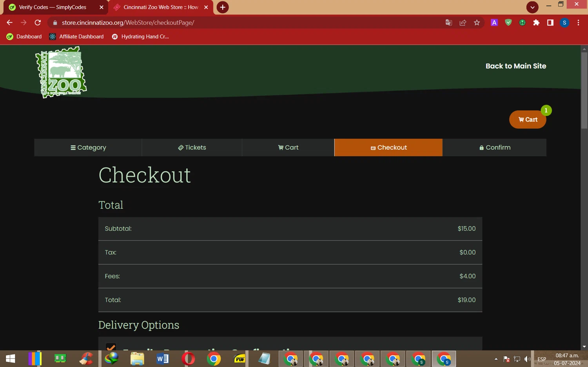Screen dimensions: 588x367
Task: Open the Extensions puzzle menu
Action: [536, 23]
